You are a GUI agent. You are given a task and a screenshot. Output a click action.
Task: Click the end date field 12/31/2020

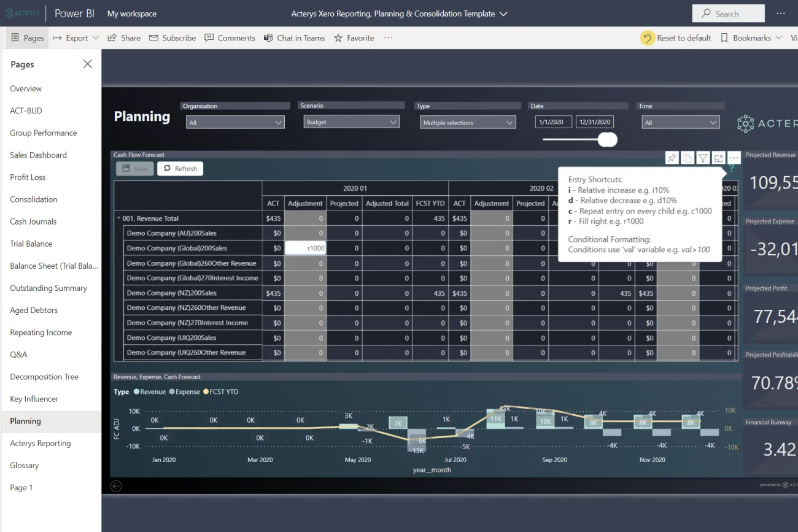coord(595,122)
